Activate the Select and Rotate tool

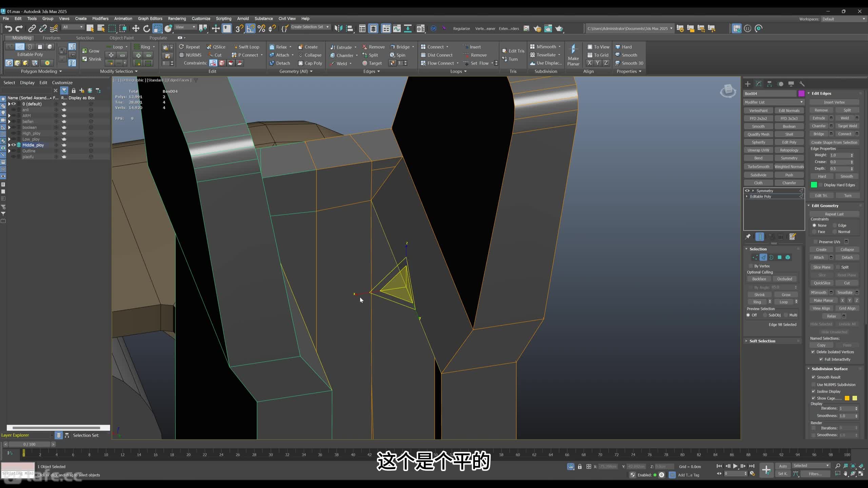146,28
